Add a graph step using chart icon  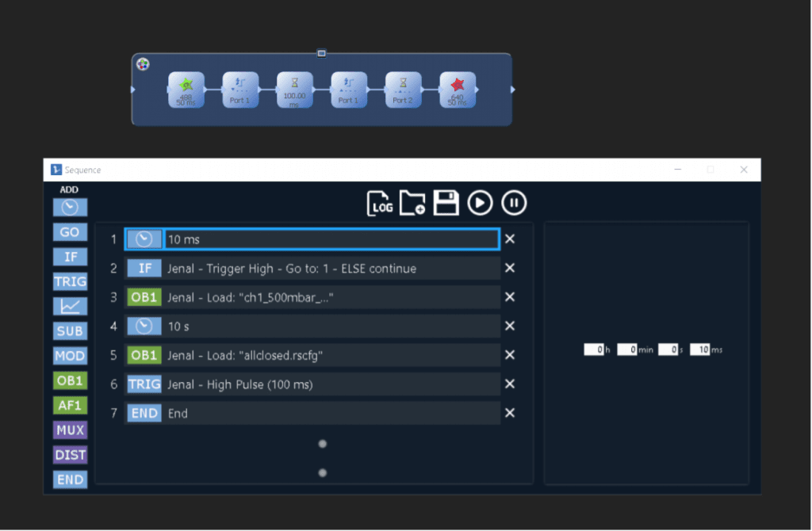[70, 306]
